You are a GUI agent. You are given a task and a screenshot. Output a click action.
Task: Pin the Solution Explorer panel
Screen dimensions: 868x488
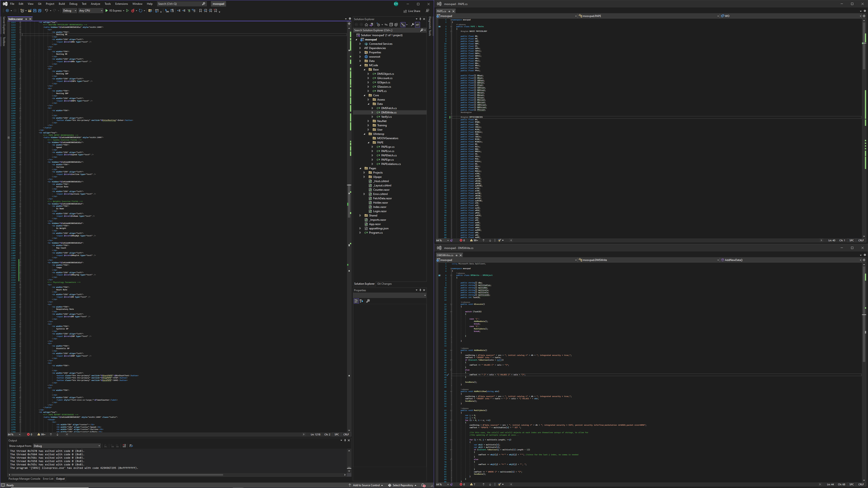pos(420,19)
